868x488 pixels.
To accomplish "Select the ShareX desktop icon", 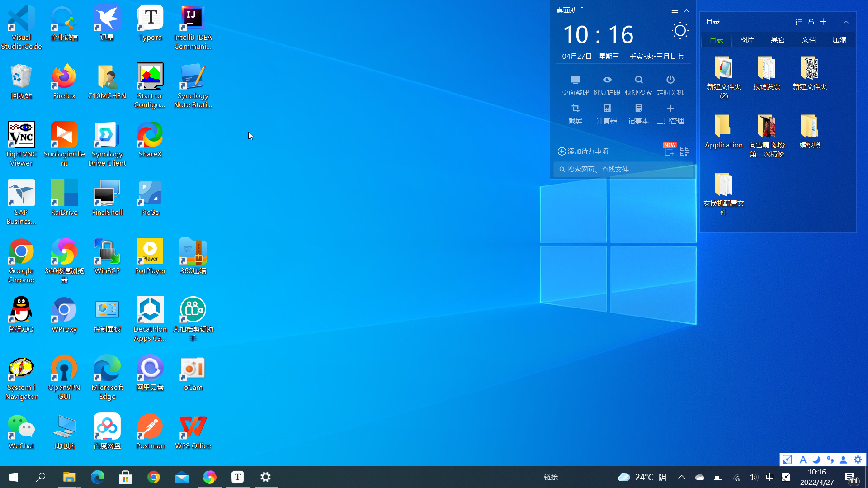I will (x=150, y=140).
